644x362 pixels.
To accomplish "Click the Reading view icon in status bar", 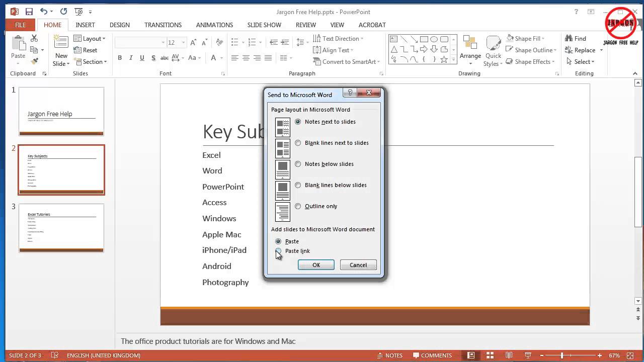I will pos(509,355).
